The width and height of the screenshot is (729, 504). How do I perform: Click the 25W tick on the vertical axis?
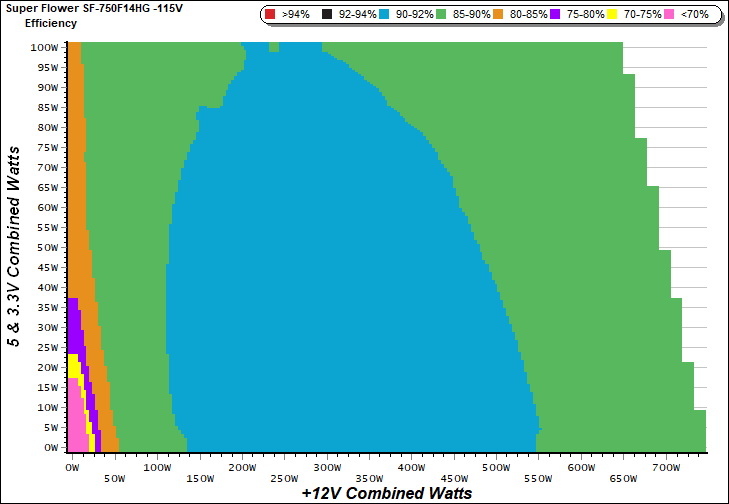click(43, 347)
